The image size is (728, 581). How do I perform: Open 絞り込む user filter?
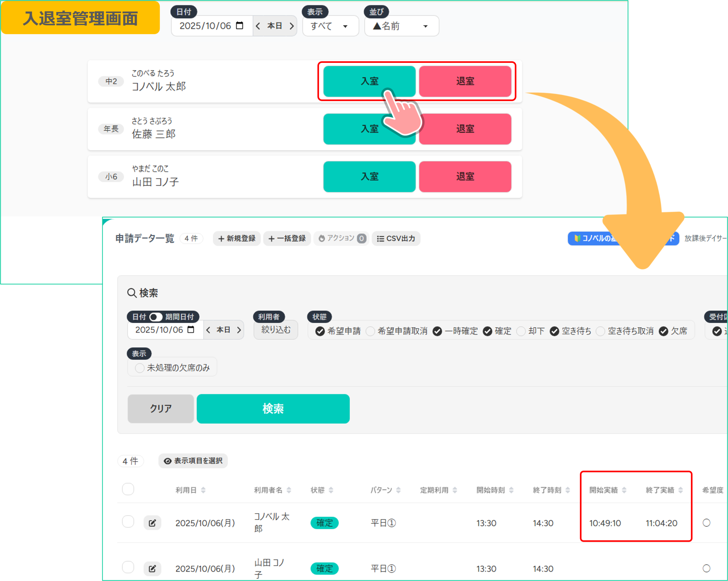point(276,330)
